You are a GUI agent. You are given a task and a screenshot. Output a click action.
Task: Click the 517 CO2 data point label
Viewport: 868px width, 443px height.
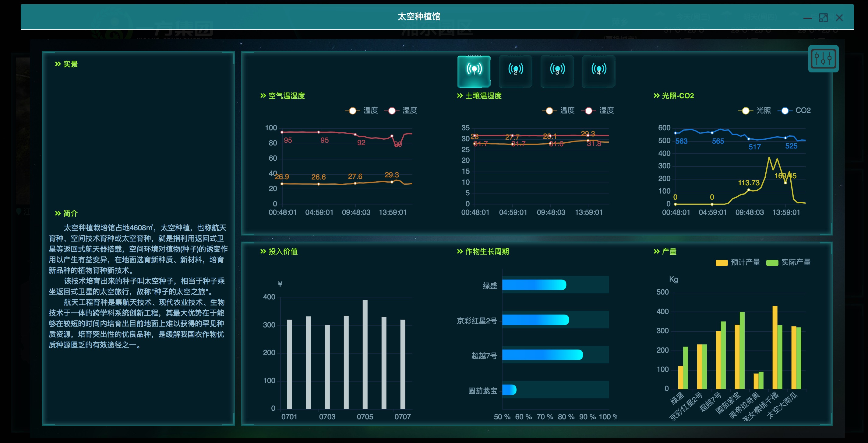click(x=755, y=147)
